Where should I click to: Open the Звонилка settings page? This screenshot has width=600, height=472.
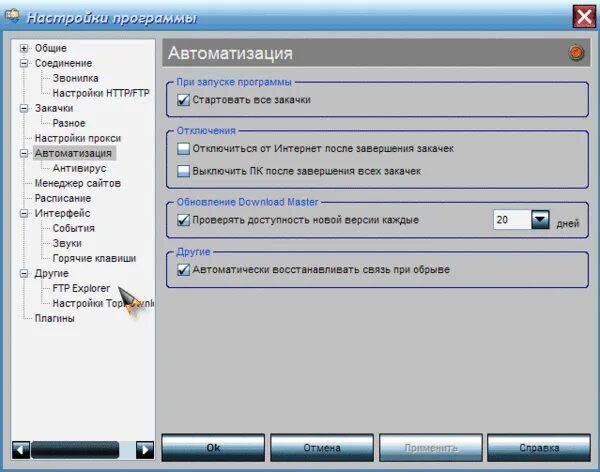pyautogui.click(x=75, y=78)
